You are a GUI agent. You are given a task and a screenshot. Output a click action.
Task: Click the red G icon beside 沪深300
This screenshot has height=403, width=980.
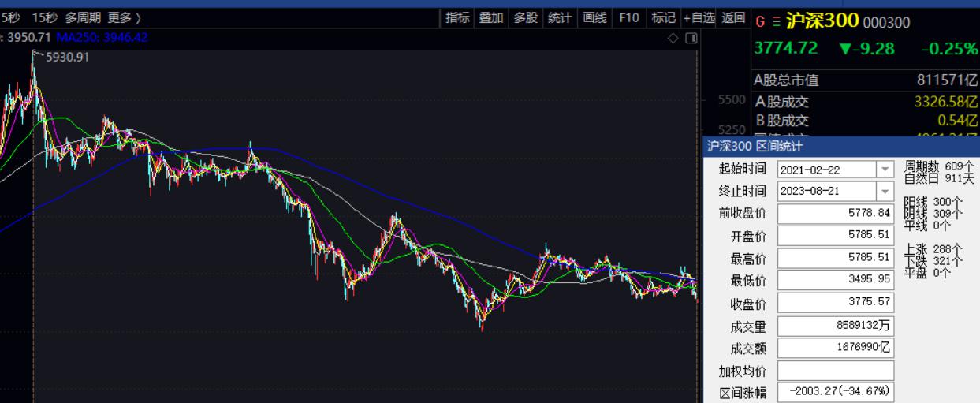[x=761, y=21]
